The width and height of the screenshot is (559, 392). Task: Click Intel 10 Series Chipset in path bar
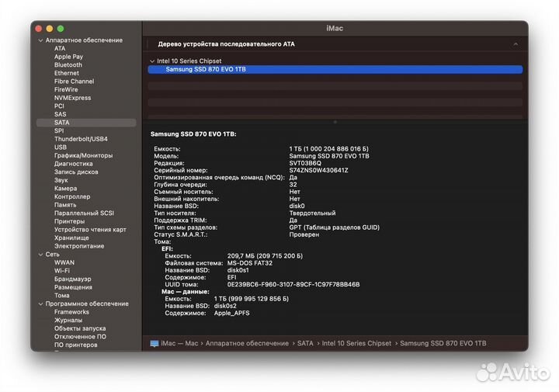(x=356, y=344)
